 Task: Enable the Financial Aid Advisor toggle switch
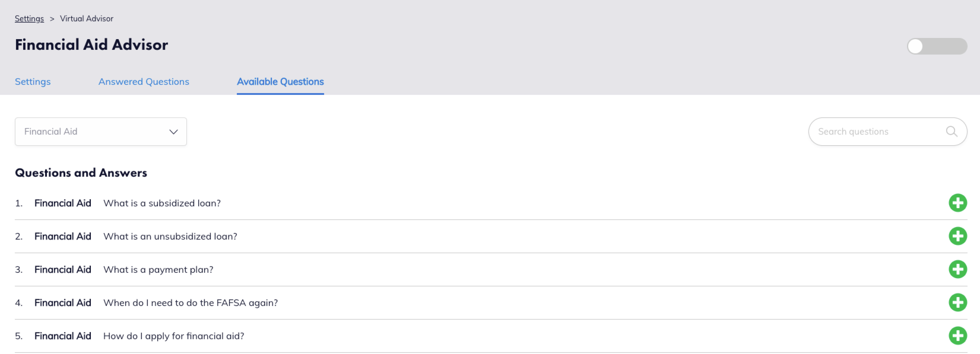coord(937,46)
